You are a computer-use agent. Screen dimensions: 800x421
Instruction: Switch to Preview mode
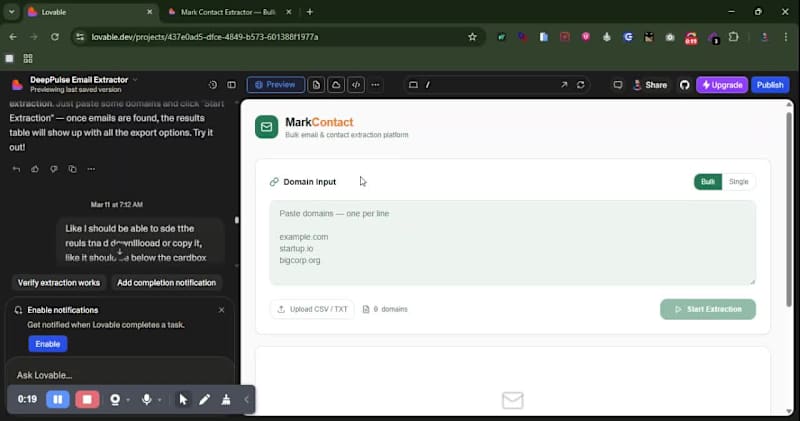point(276,85)
